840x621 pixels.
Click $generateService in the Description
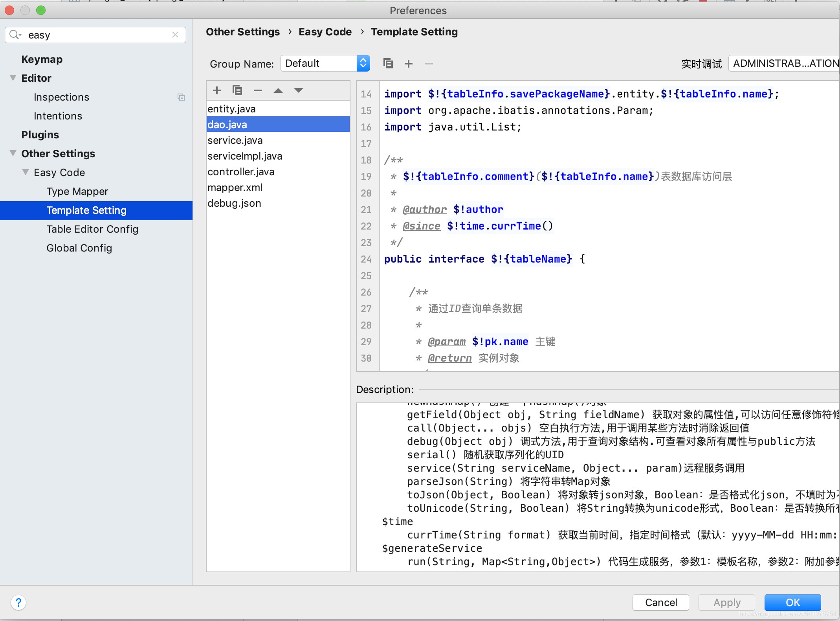pos(432,548)
